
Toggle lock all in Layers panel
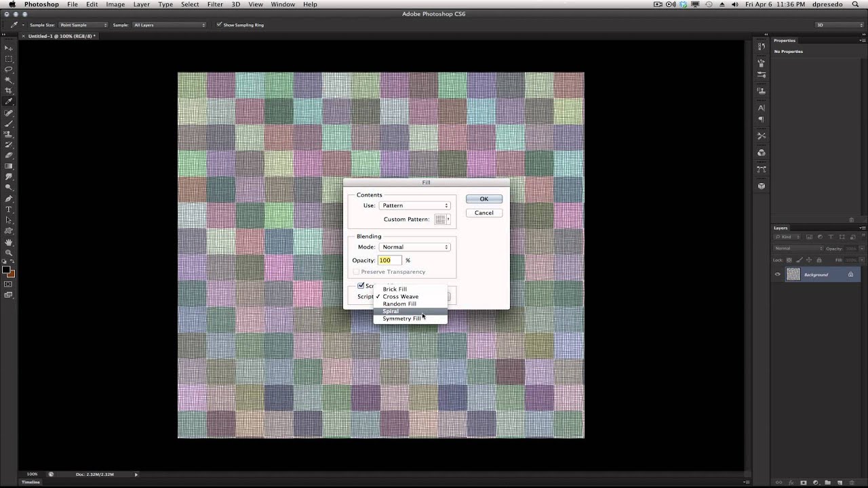click(x=819, y=260)
